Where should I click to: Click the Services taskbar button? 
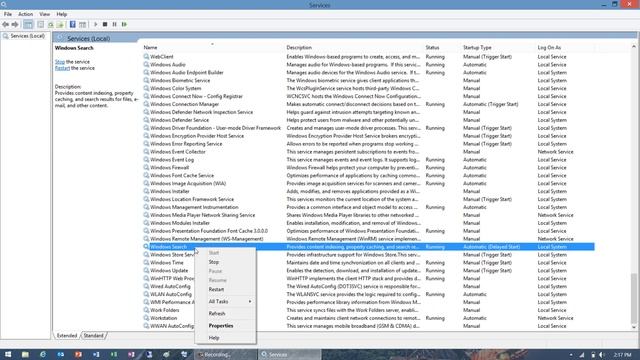[x=289, y=354]
